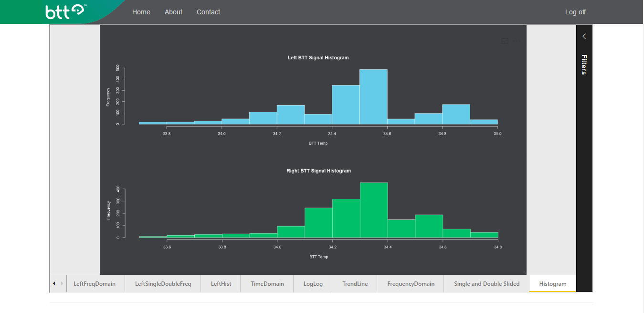Open the TrendLine page
The width and height of the screenshot is (644, 313).
[354, 283]
